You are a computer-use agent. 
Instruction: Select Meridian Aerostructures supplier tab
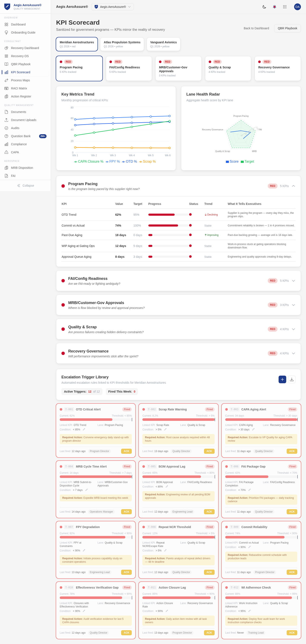pos(77,44)
